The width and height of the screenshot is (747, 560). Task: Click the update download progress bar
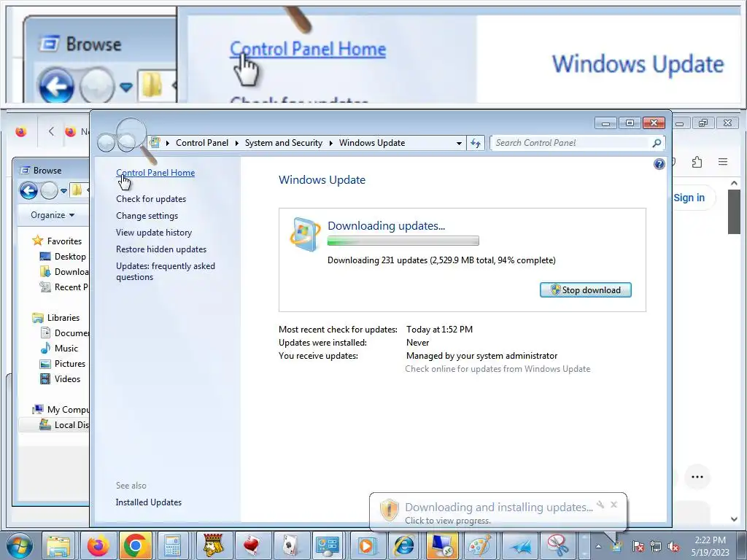coord(403,241)
